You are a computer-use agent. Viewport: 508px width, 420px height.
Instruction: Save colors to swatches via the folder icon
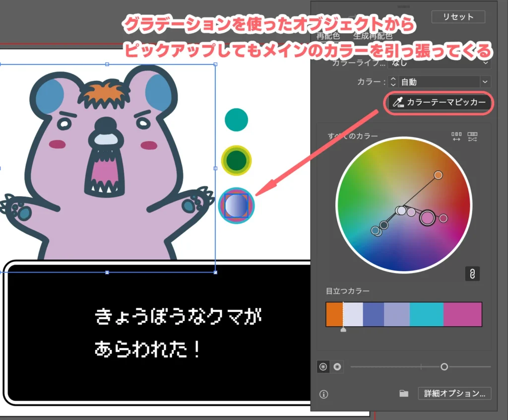403,393
